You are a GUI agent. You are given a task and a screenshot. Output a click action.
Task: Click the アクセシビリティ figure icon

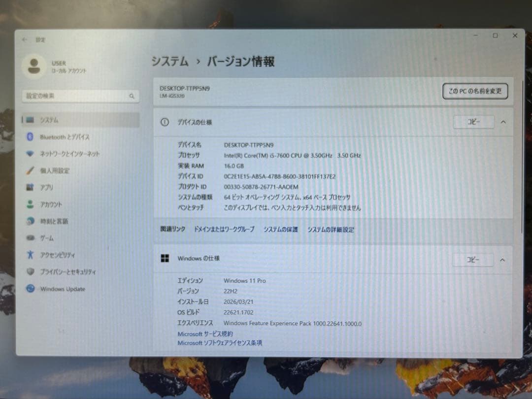[30, 255]
